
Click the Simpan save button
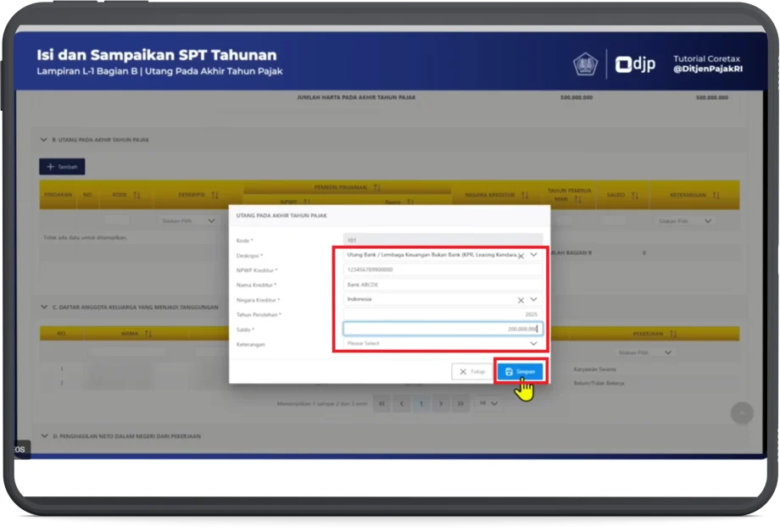(519, 372)
